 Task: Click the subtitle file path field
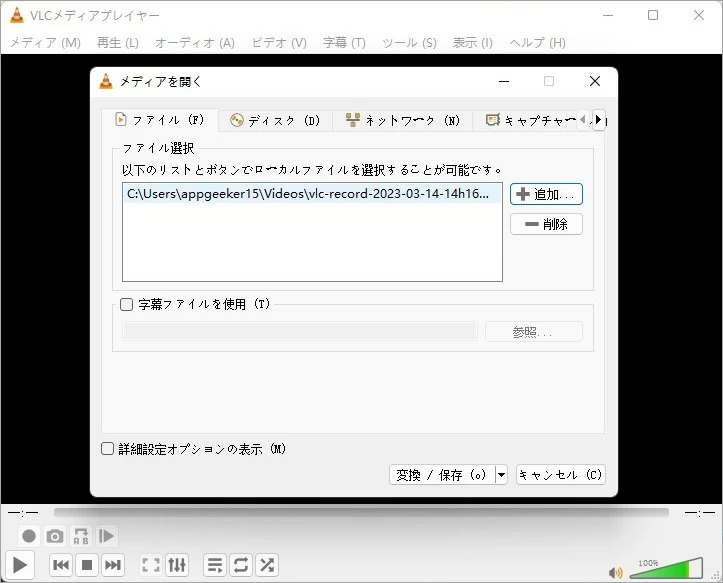[x=300, y=331]
